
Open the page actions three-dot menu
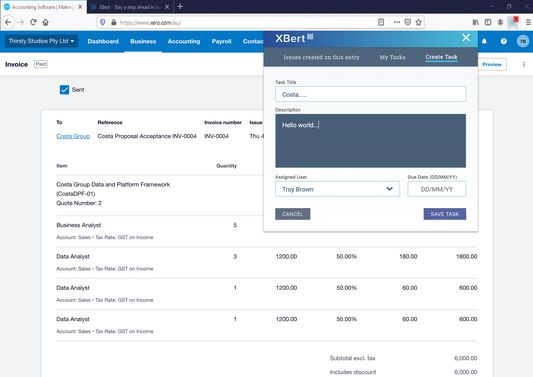[397, 22]
